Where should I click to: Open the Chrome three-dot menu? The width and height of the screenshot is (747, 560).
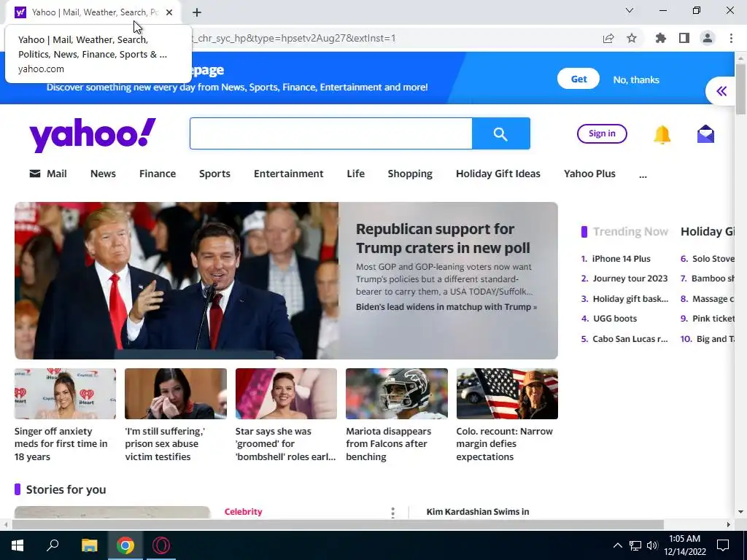point(731,38)
